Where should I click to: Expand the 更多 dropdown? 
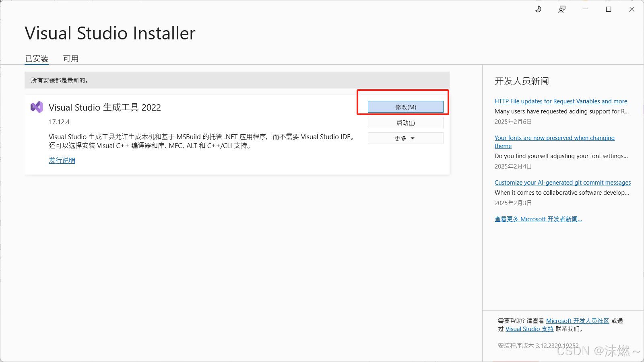(406, 138)
